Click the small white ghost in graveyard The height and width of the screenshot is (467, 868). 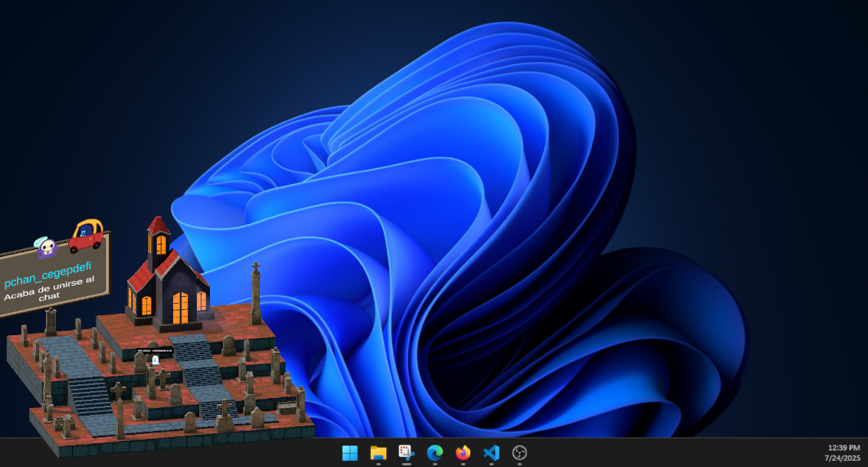[156, 360]
